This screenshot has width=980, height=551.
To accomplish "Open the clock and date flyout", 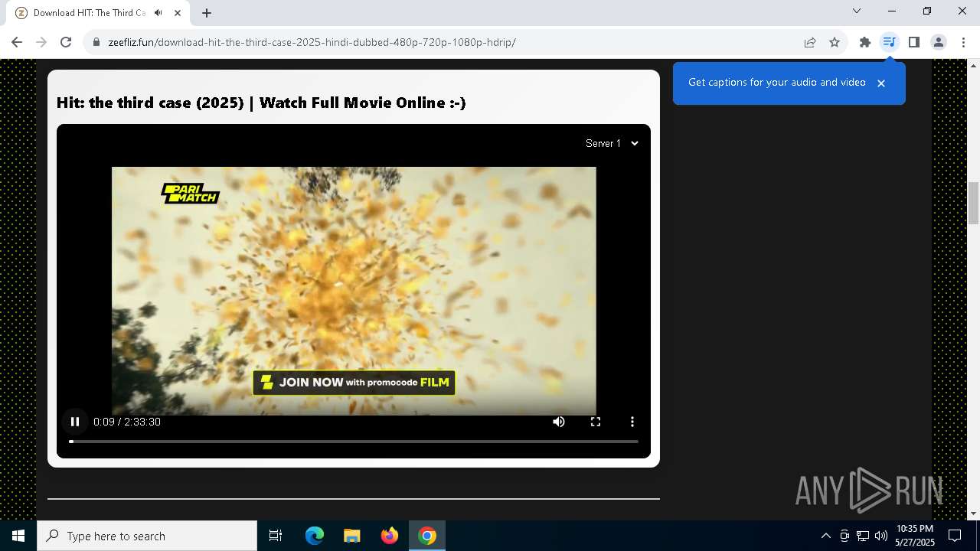I will (915, 536).
